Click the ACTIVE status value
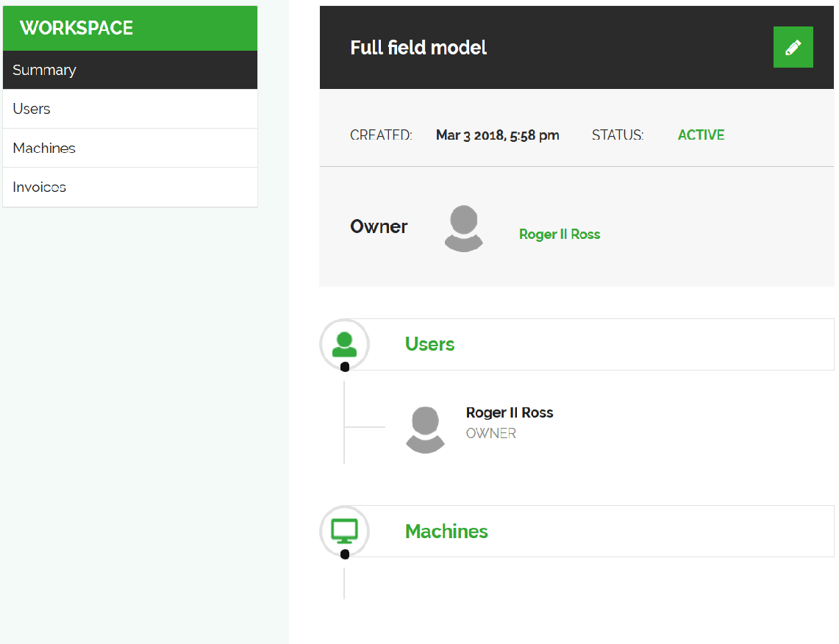 click(701, 135)
